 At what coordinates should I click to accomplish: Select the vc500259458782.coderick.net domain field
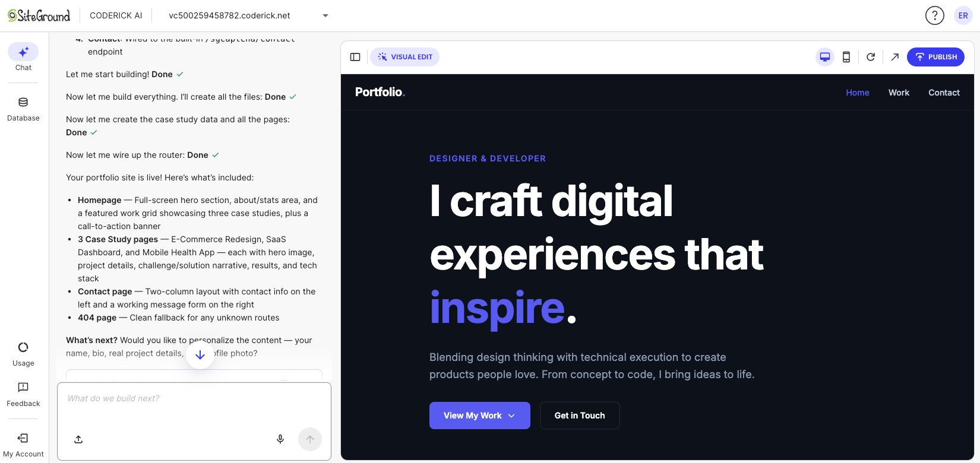248,15
